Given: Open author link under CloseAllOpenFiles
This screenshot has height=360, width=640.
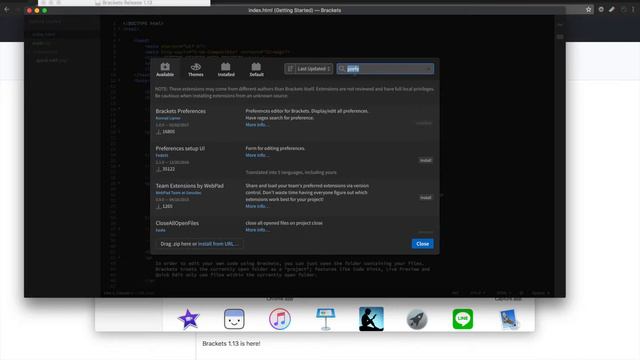Looking at the screenshot, I should click(160, 230).
